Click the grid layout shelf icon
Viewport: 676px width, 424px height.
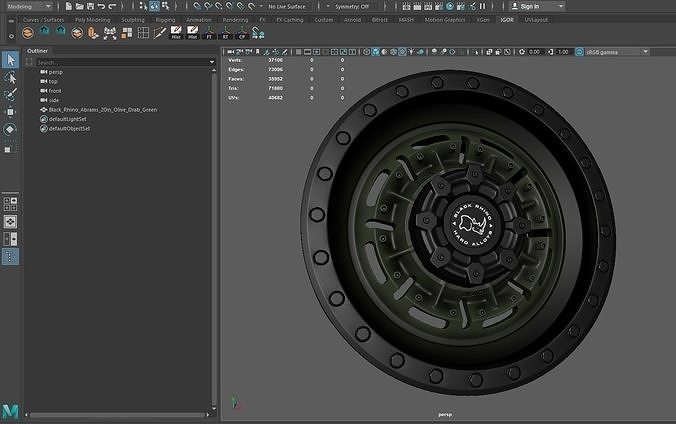[143, 33]
